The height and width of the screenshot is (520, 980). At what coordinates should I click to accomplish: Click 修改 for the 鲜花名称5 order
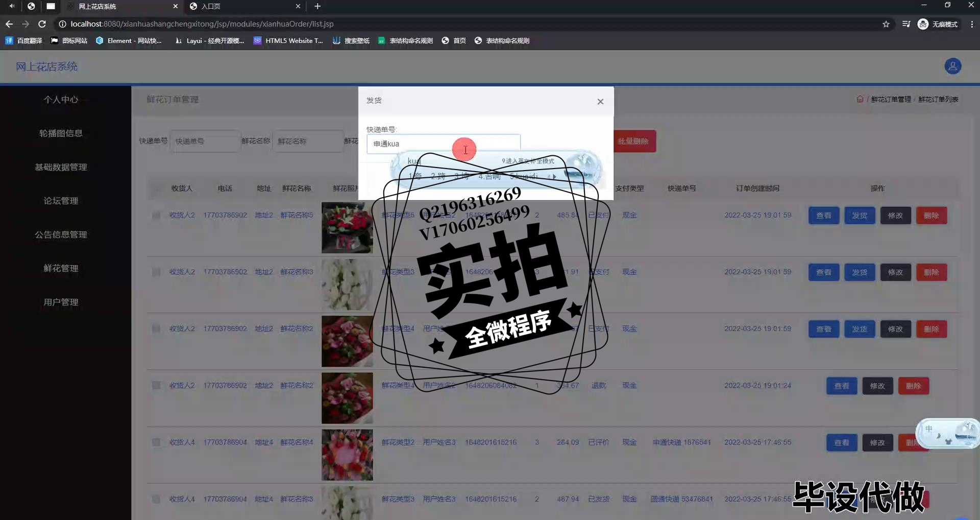click(x=895, y=216)
